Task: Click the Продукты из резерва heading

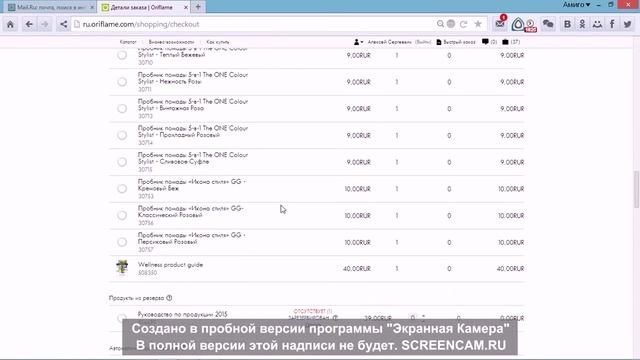Action: click(x=136, y=298)
